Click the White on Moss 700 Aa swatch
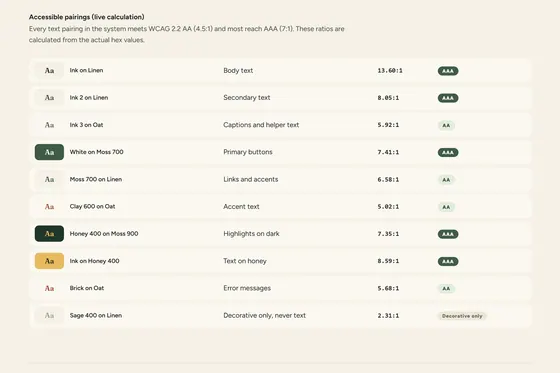 coord(49,152)
